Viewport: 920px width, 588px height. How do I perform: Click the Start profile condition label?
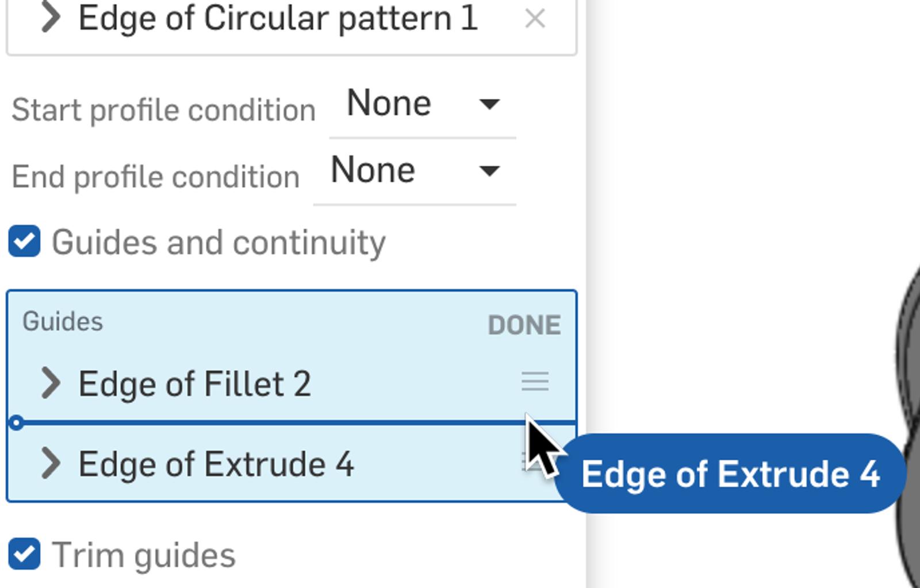(163, 110)
